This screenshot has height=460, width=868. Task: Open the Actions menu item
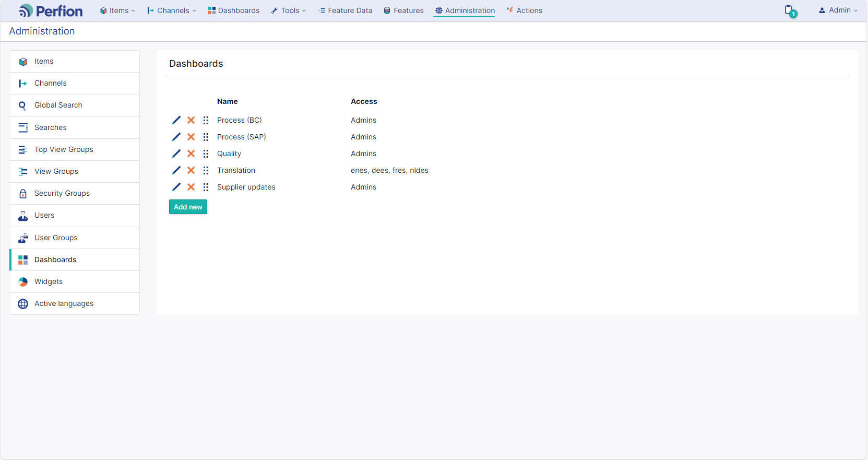point(525,10)
